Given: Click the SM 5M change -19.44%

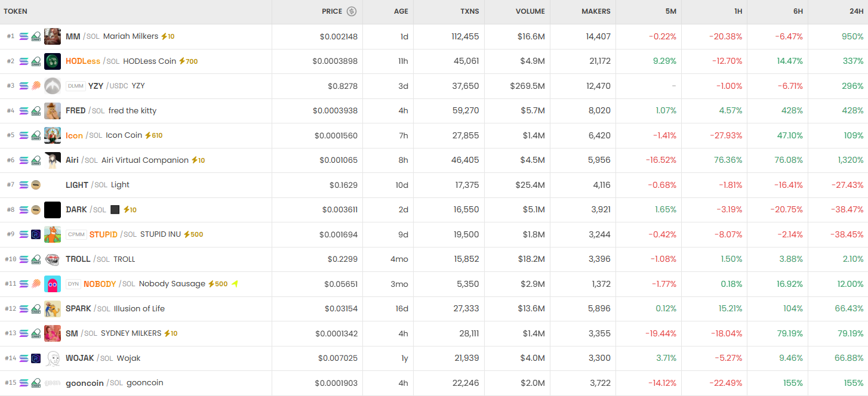Looking at the screenshot, I should [661, 333].
